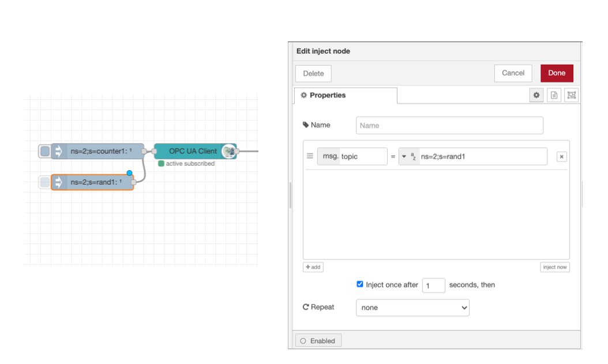Viewport: 608px width, 364px height.
Task: Select the ns=2;s=rand1 inject node arrow icon
Action: [58, 182]
